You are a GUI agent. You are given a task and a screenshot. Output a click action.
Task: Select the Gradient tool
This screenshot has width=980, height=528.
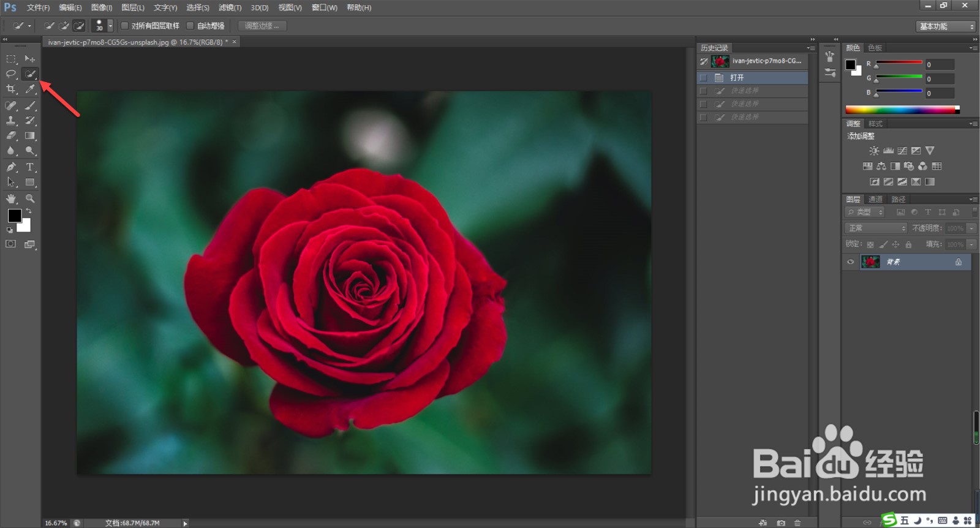coord(29,136)
